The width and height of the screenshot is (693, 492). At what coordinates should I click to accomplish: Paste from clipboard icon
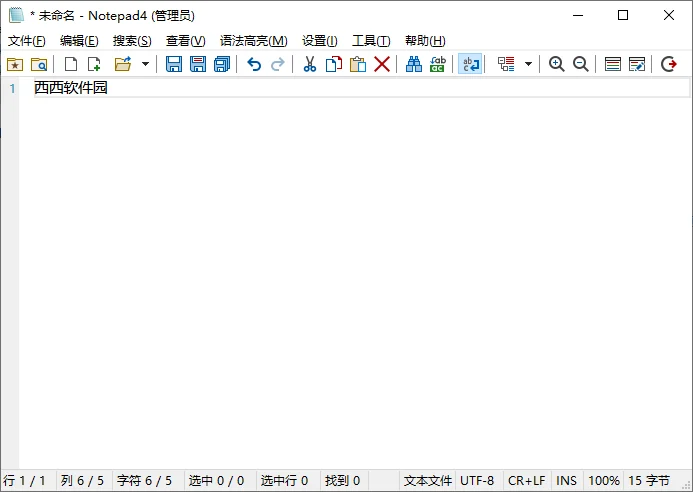[358, 65]
